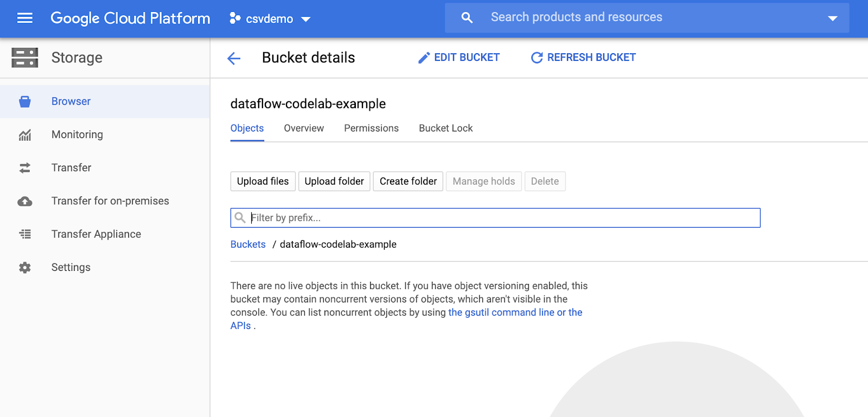This screenshot has height=417, width=868.
Task: Click the Transfer Appliance icon
Action: click(25, 235)
